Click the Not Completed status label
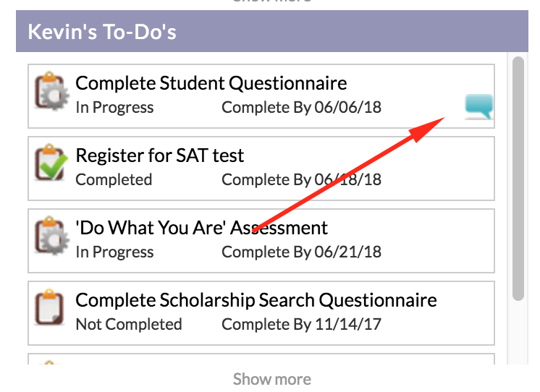Viewport: 540px width, 392px height. (x=128, y=324)
